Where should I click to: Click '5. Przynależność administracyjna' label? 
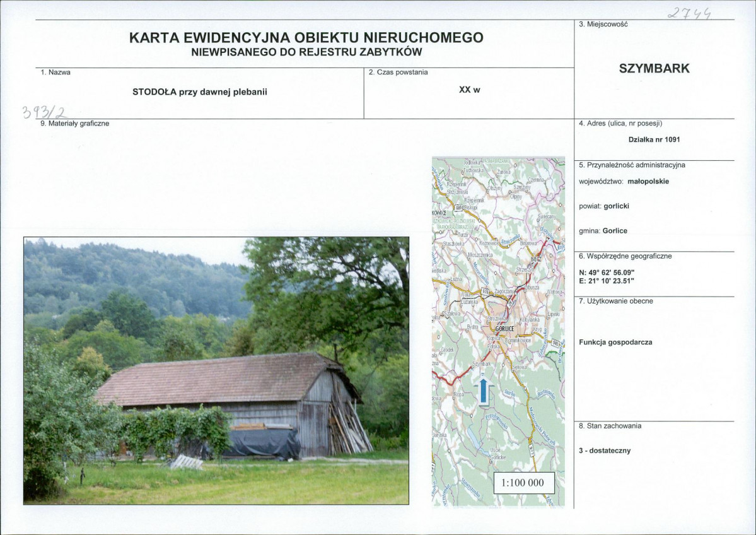tap(632, 165)
